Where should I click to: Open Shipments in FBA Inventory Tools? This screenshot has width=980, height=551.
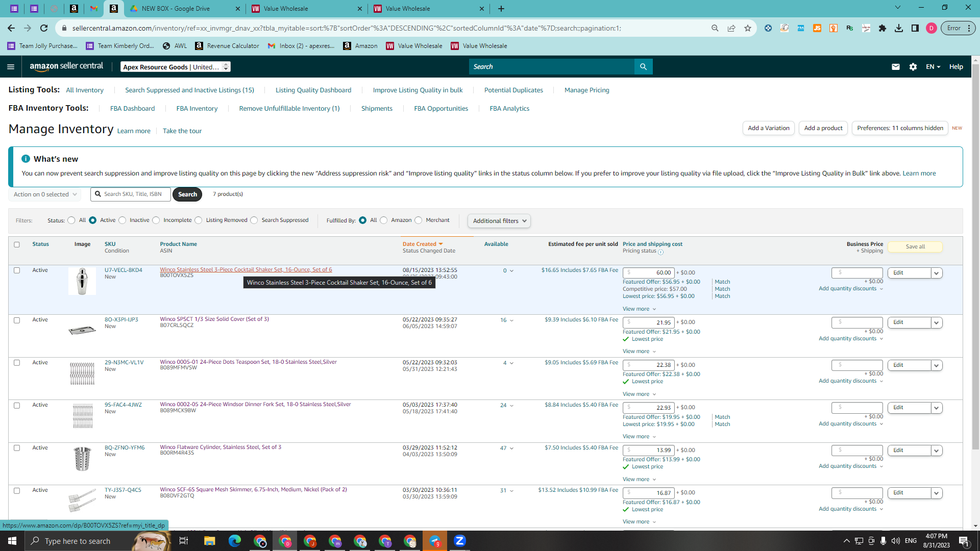377,109
